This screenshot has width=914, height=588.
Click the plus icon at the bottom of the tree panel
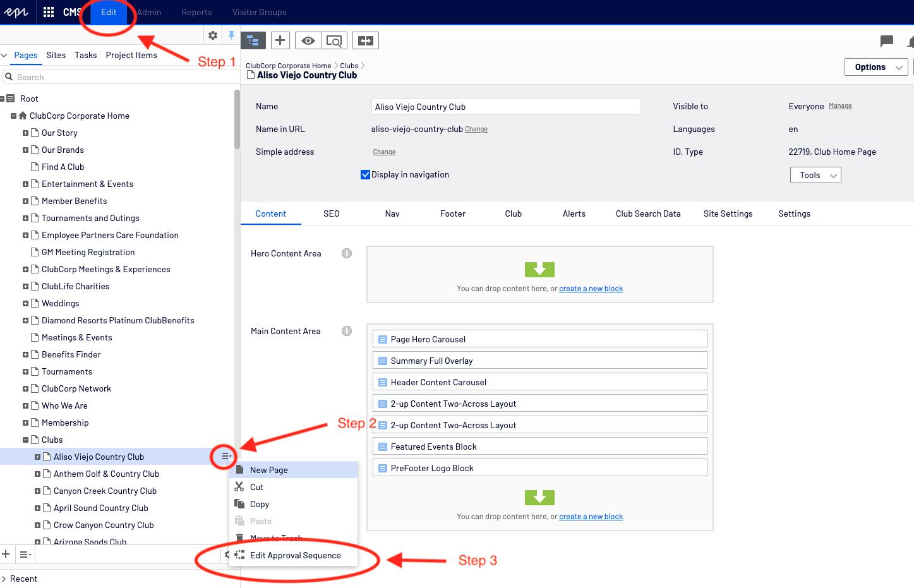pos(6,554)
